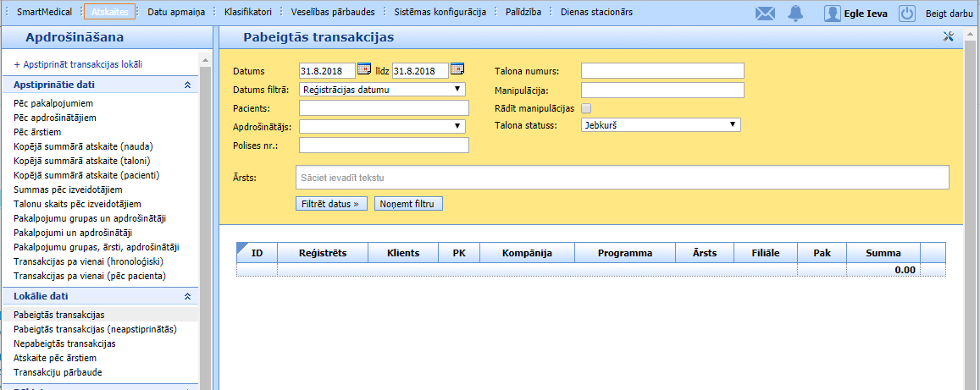Screen dimensions: 980x390
Task: Enable the Rādīt manipulācijas checkbox
Action: pos(586,108)
